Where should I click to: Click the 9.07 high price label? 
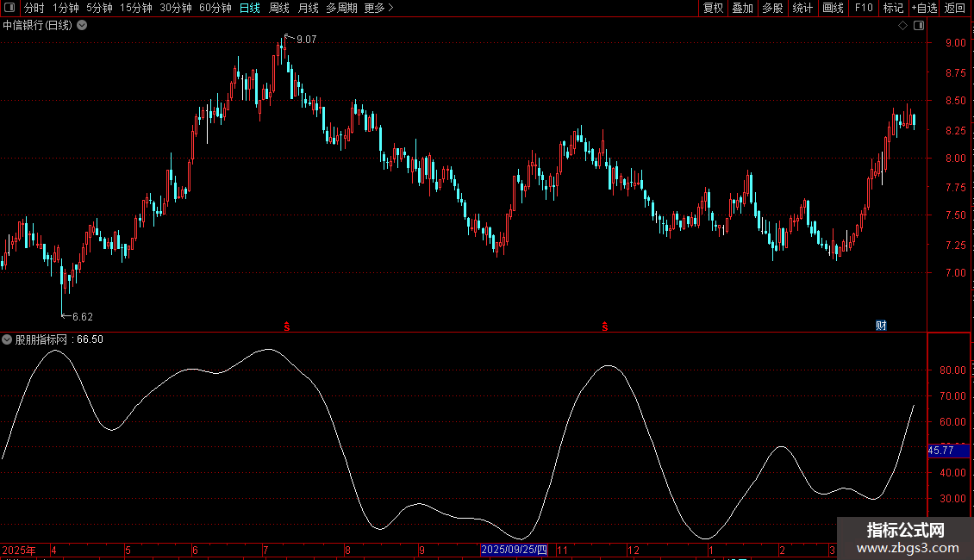[x=306, y=40]
